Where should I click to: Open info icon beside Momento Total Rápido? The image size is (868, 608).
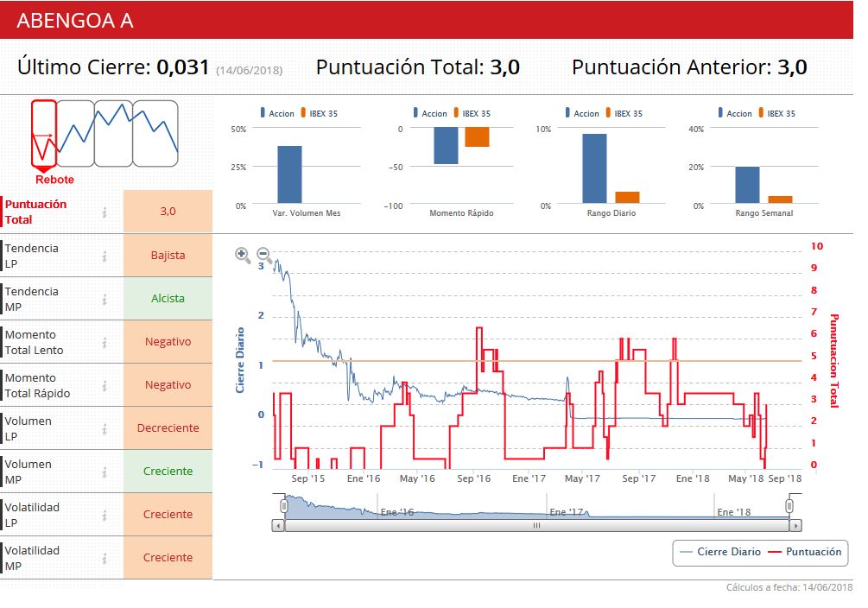[105, 386]
